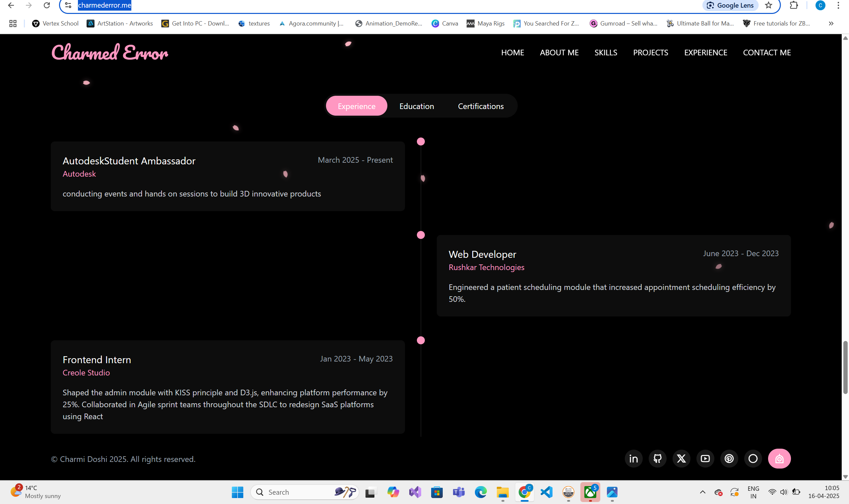The width and height of the screenshot is (849, 504).
Task: Click the pink chatbot floating button
Action: [x=779, y=459]
